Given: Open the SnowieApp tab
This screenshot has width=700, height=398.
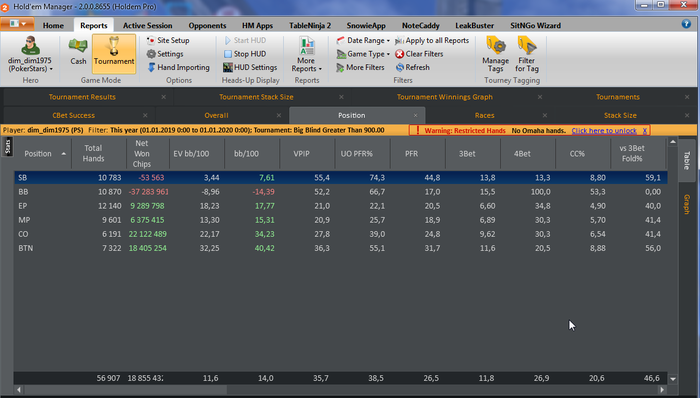Looking at the screenshot, I should tap(366, 25).
